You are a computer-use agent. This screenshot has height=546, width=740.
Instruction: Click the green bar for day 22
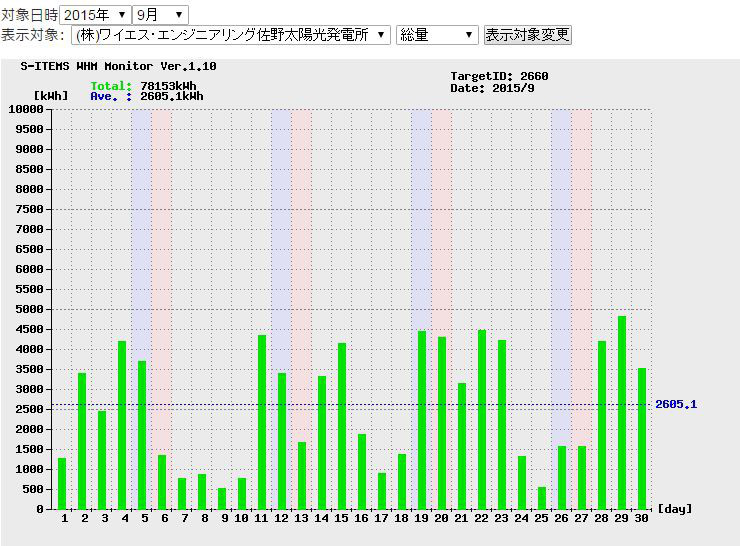pos(482,420)
